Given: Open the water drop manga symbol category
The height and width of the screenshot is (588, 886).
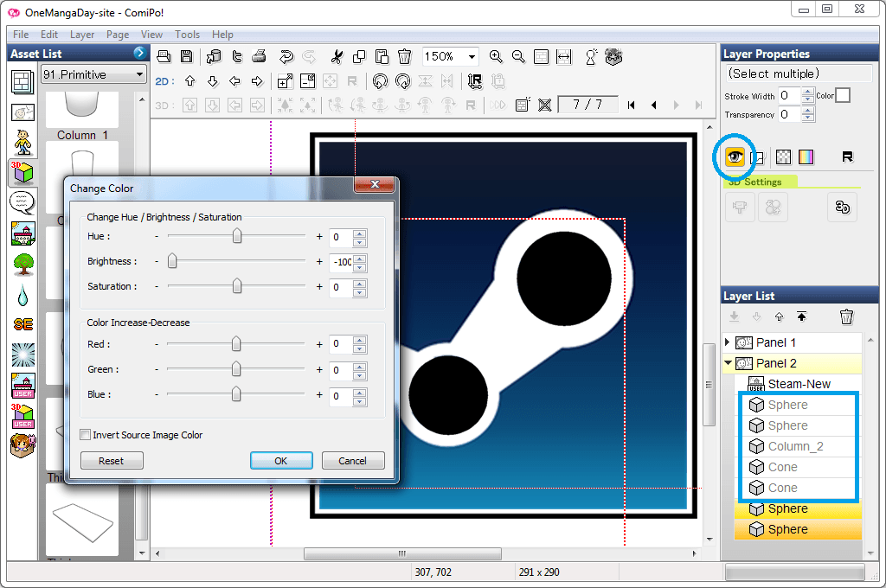Looking at the screenshot, I should [22, 294].
